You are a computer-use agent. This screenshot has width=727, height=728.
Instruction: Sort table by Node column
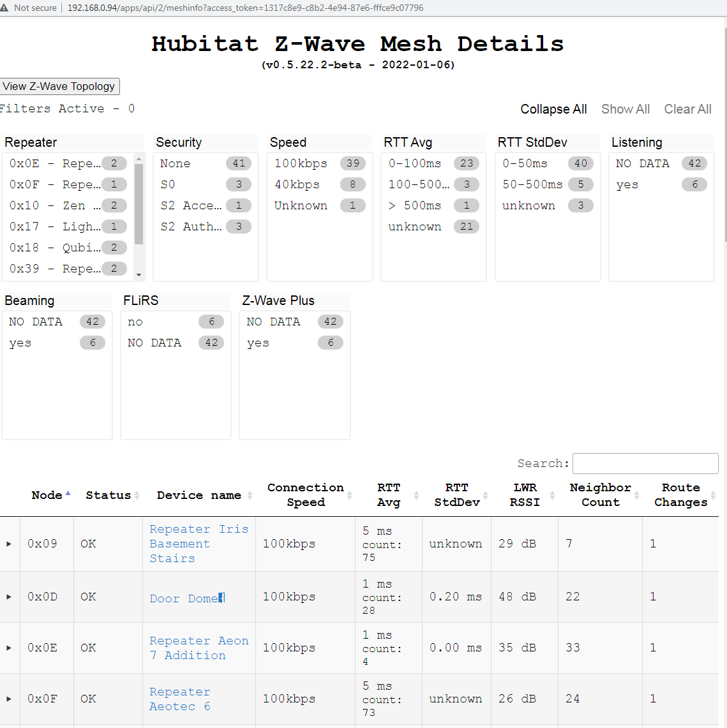47,495
